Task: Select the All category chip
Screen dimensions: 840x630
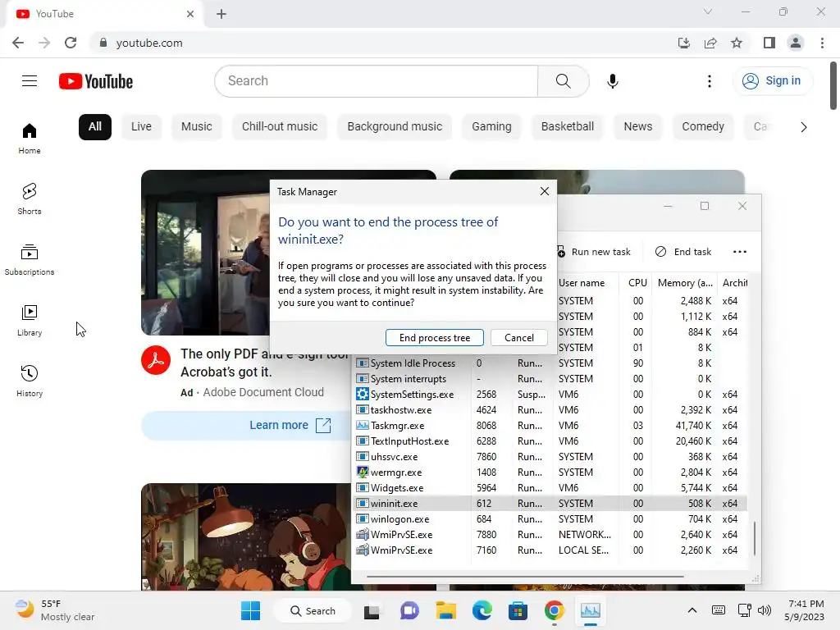Action: [x=95, y=127]
